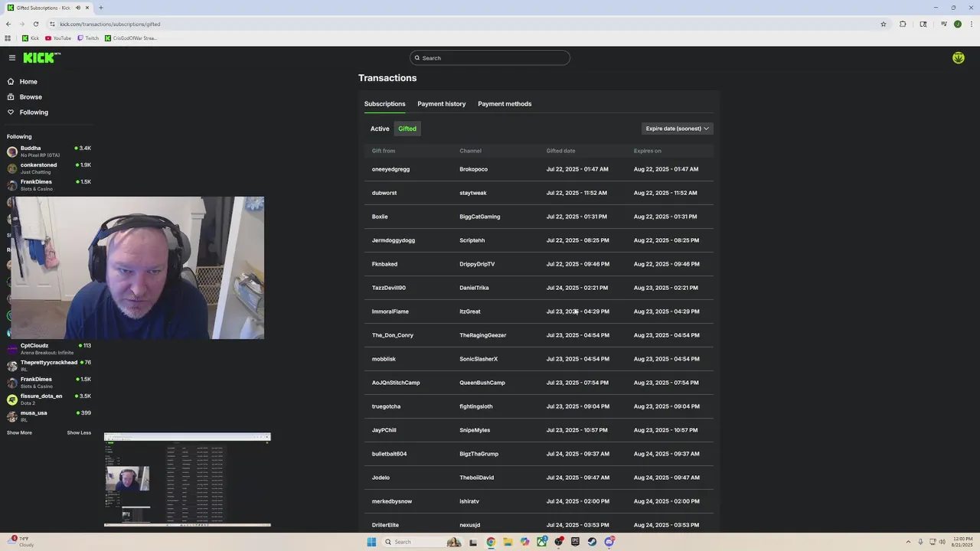This screenshot has height=551, width=980.
Task: Open the Kick sidebar hamburger menu
Action: tap(12, 57)
